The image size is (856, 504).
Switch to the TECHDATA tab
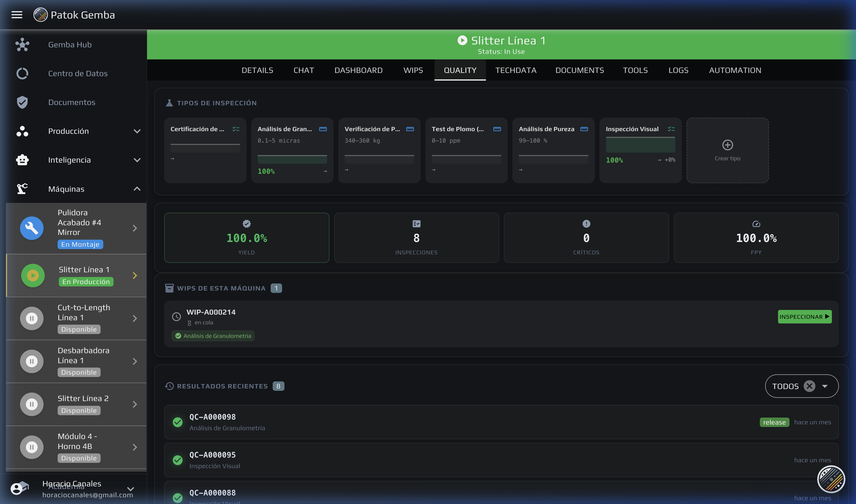[x=516, y=70]
